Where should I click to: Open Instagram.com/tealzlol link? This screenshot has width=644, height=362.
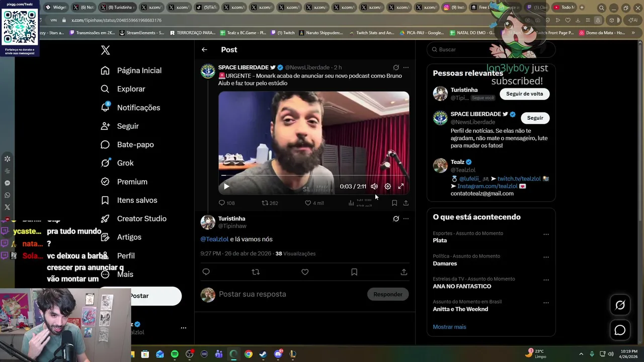[487, 186]
